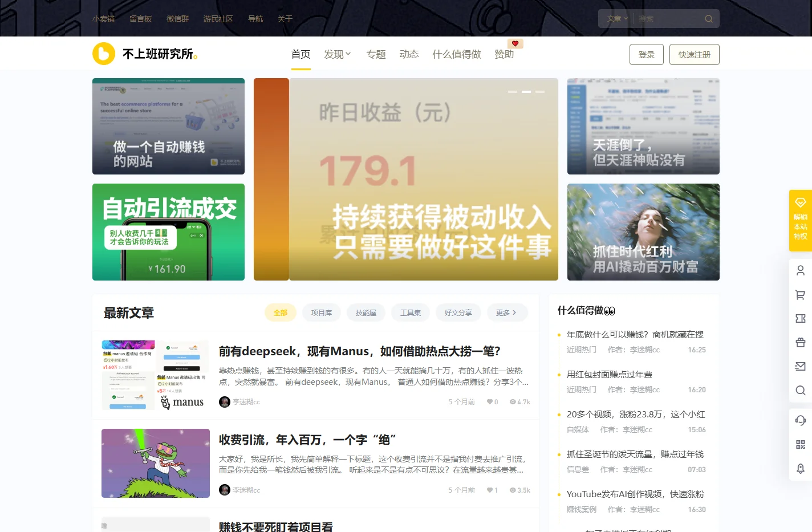
Task: Select the 技能屋 article filter
Action: [366, 312]
